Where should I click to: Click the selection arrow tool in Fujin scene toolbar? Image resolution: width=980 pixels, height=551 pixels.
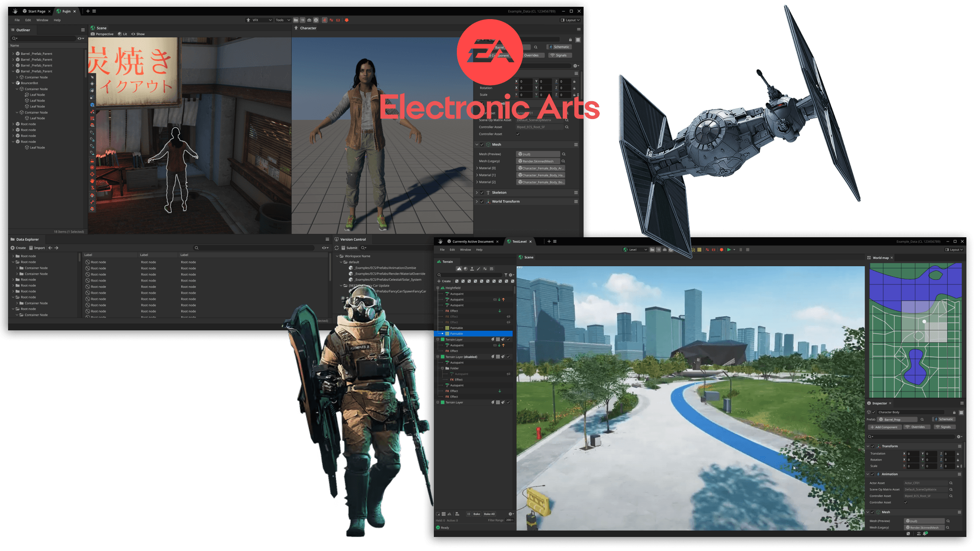click(x=92, y=77)
